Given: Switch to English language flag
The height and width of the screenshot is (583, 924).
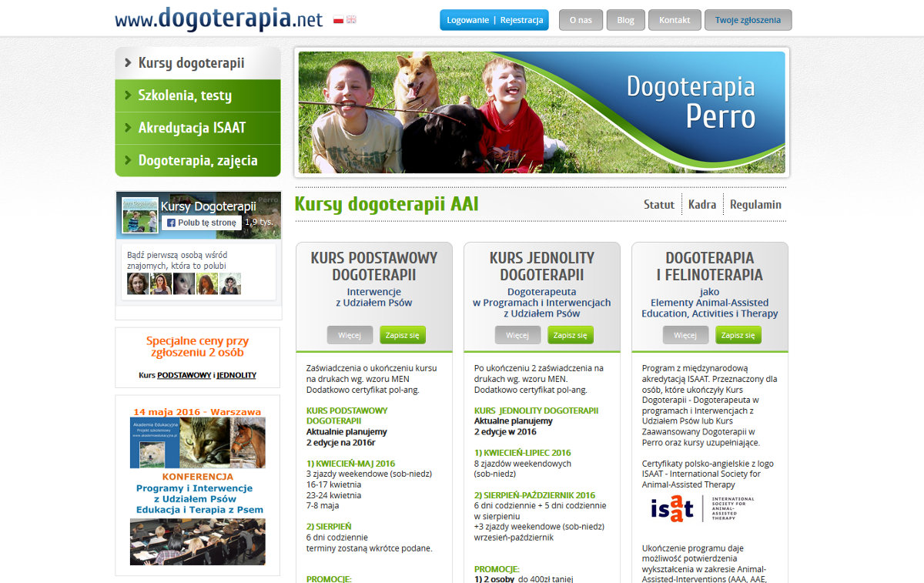Looking at the screenshot, I should pos(351,19).
